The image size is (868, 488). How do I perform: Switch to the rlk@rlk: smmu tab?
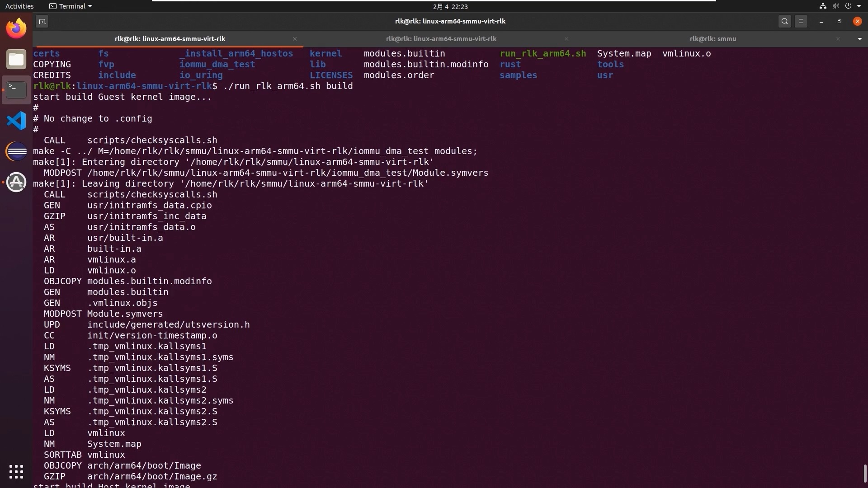click(713, 39)
